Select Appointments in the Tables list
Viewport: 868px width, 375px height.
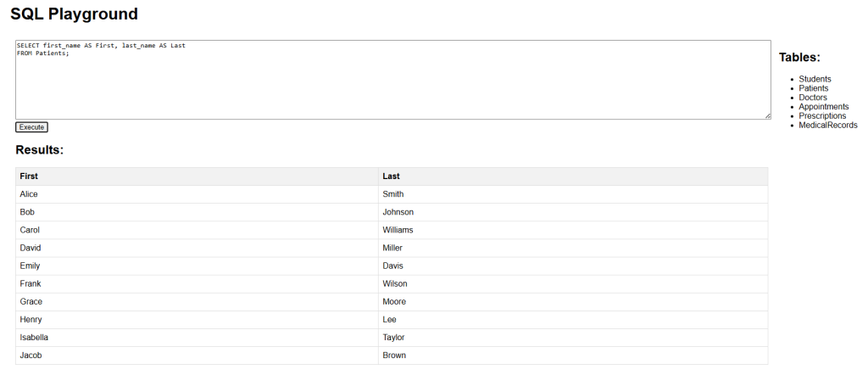tap(824, 107)
